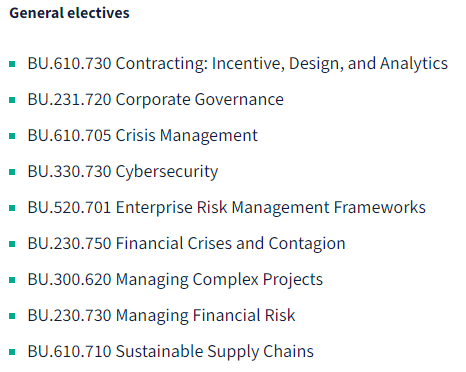Select Sustainable Supply Chains course
Viewport: 466px width, 372px height.
click(171, 351)
